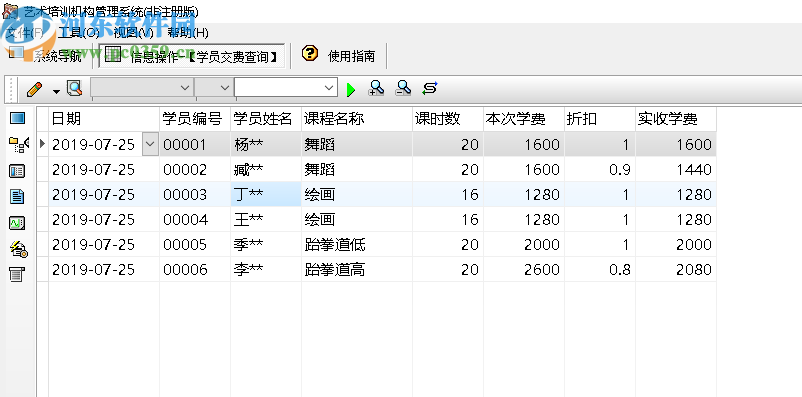
Task: Select the cell with student number 00004
Action: click(x=195, y=219)
